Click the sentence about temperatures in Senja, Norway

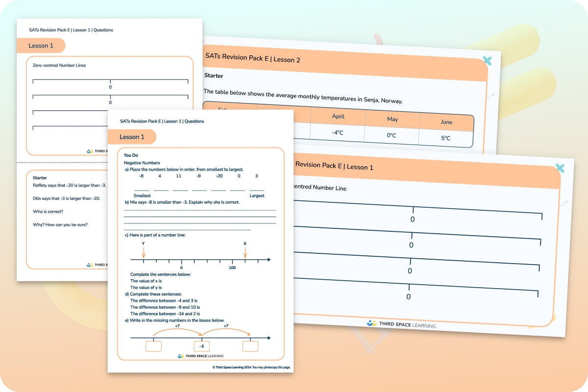coord(303,96)
